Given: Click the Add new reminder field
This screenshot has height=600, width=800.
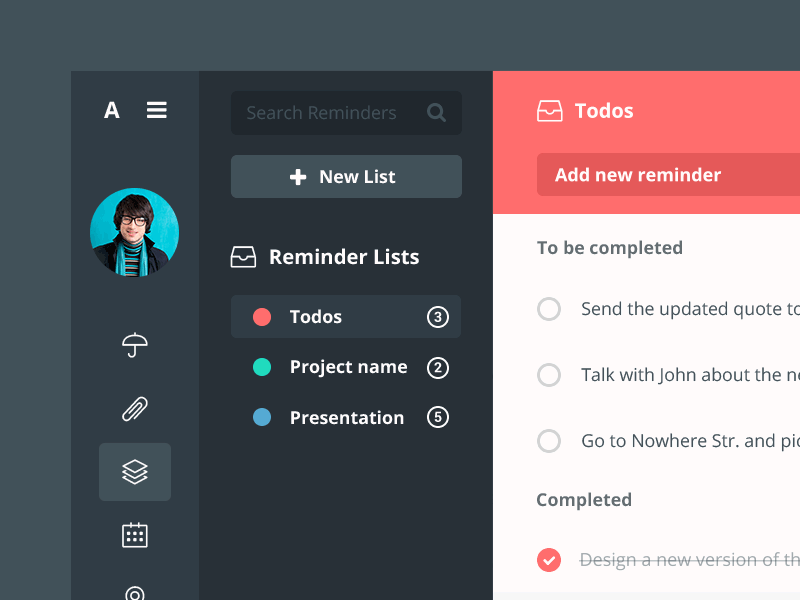Looking at the screenshot, I should (668, 174).
